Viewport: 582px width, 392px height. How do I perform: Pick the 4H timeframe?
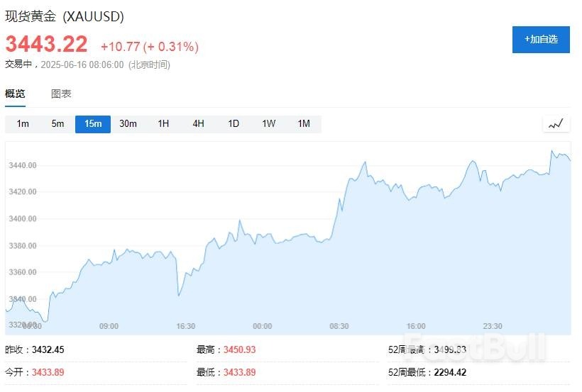pos(198,124)
